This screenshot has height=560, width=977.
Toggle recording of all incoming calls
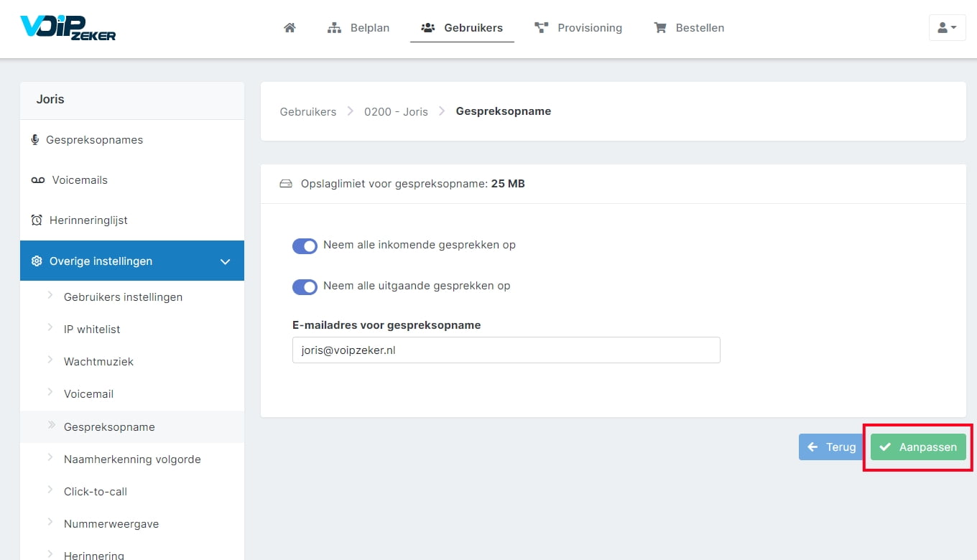click(x=305, y=246)
